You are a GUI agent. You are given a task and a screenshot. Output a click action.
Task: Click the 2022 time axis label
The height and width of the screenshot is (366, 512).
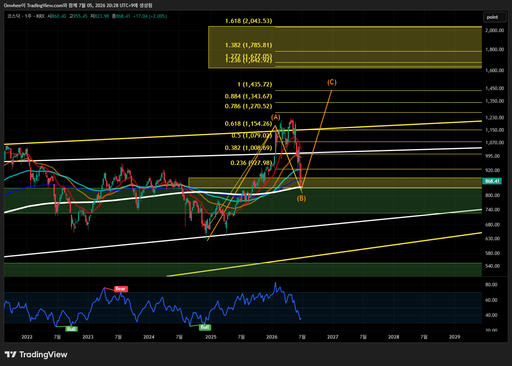[27, 337]
